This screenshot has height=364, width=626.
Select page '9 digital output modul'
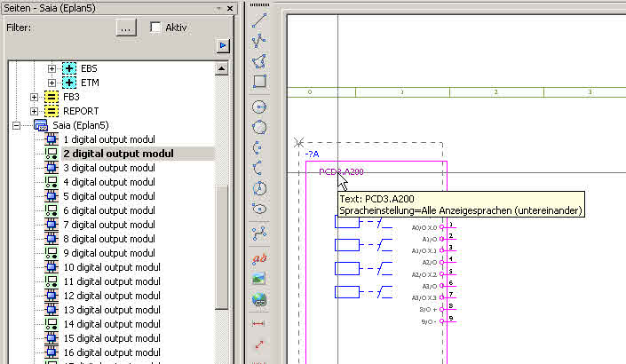(x=109, y=253)
